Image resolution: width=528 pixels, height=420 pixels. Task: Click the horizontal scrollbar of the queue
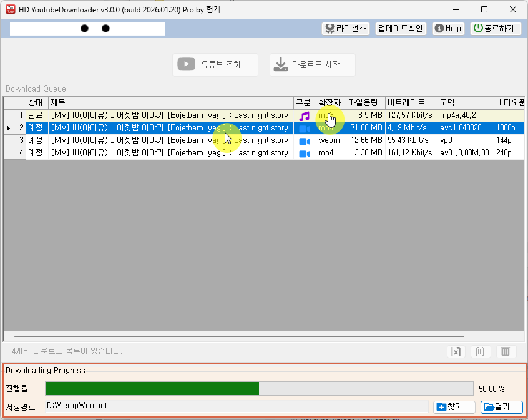click(239, 336)
